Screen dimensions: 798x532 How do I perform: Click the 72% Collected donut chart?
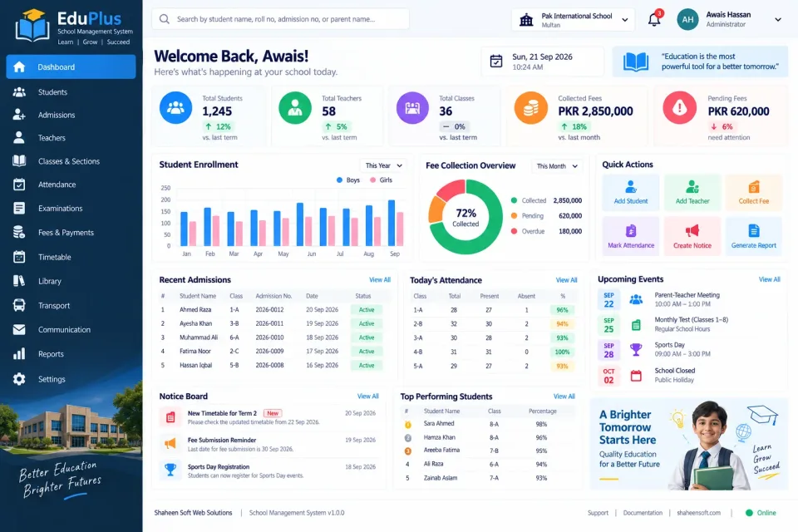[x=465, y=216]
